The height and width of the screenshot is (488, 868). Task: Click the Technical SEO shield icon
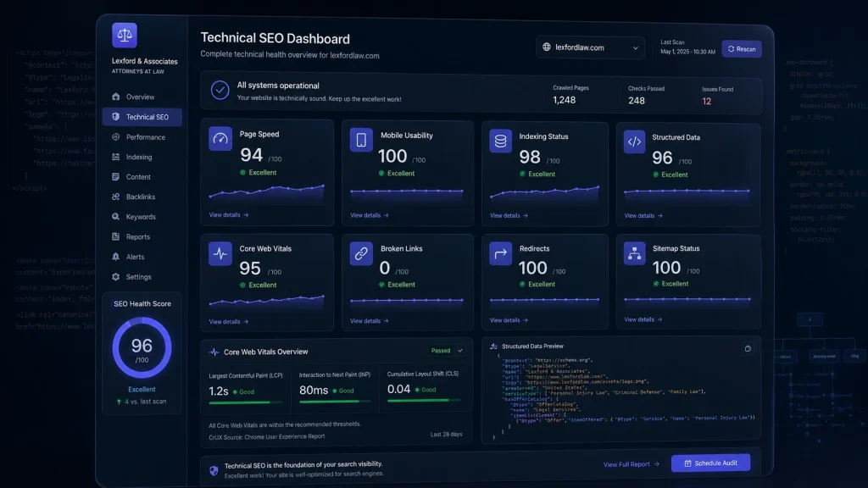pos(115,117)
